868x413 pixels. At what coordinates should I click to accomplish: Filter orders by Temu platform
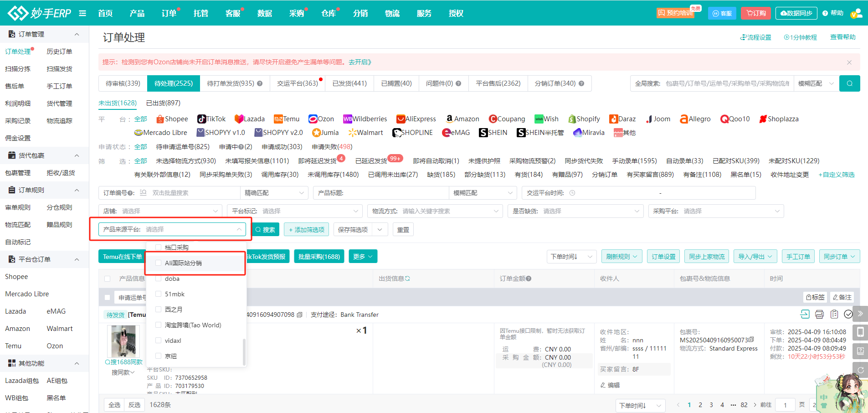(287, 119)
